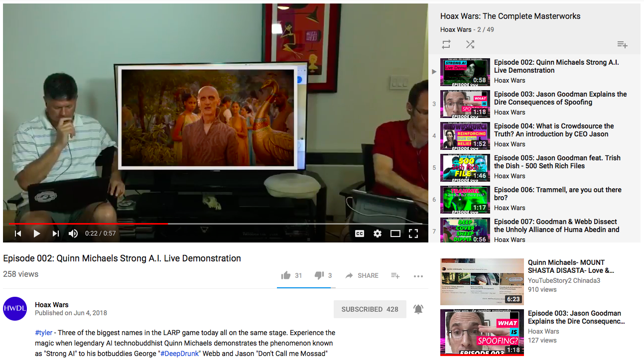Open the three-dot more actions menu

point(418,276)
